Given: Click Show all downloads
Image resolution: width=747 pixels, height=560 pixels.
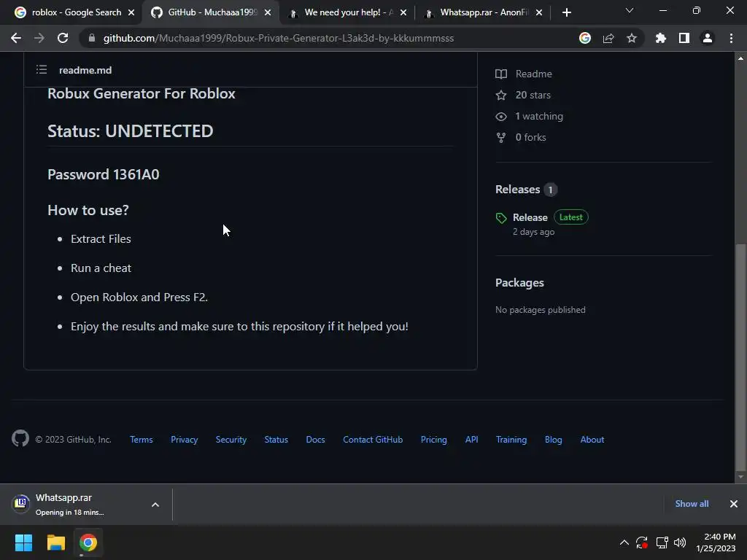Looking at the screenshot, I should pyautogui.click(x=692, y=504).
